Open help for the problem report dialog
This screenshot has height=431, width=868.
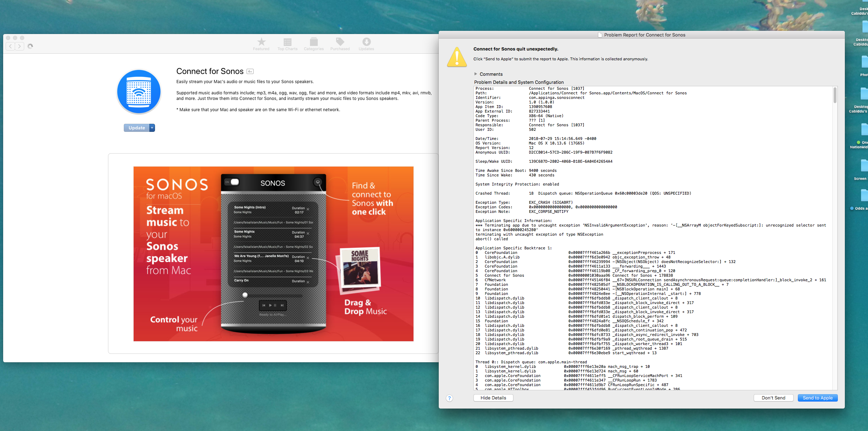click(449, 398)
